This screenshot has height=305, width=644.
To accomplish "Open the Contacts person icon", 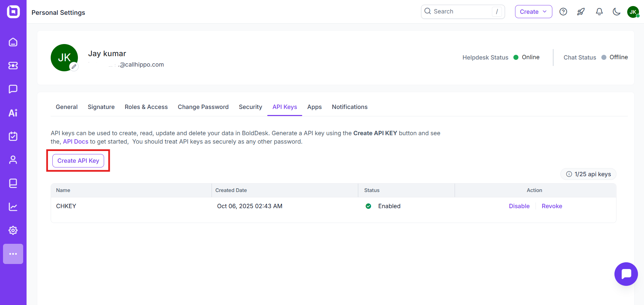I will (13, 160).
